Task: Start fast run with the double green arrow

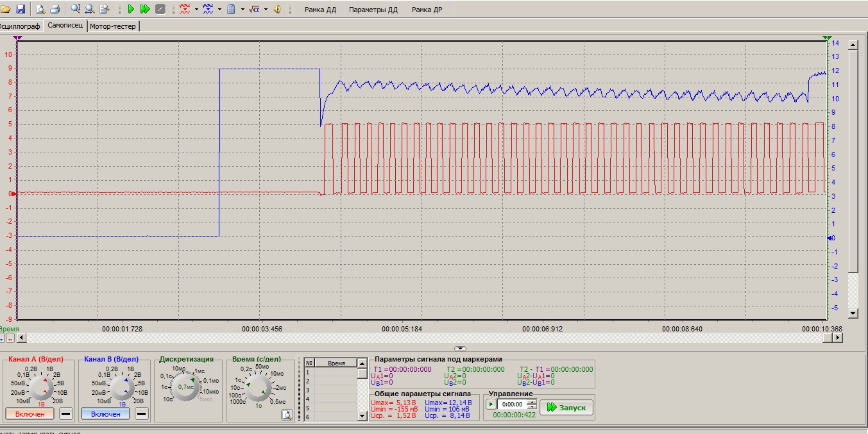Action: 146,9
